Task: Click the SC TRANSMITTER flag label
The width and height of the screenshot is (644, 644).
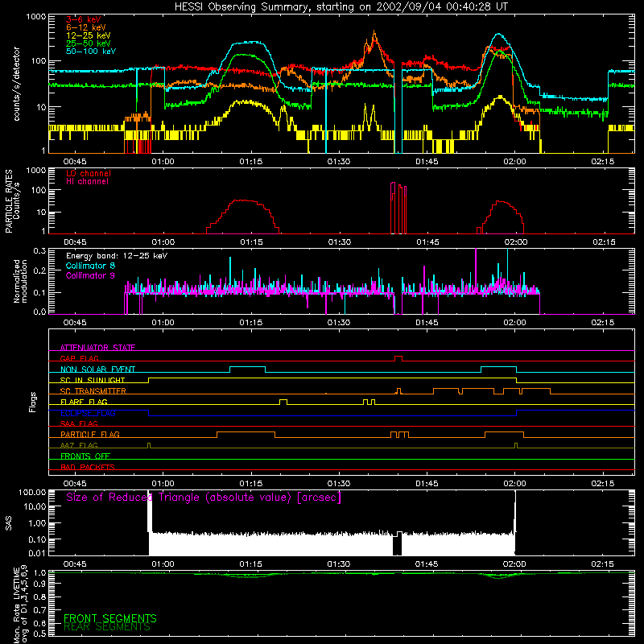Action: coord(93,390)
